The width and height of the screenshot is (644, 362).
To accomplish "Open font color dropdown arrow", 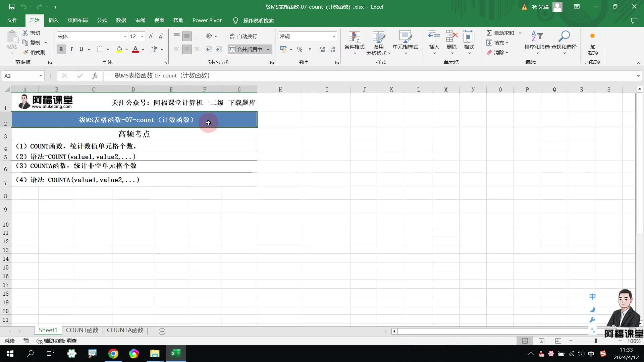I will point(143,49).
